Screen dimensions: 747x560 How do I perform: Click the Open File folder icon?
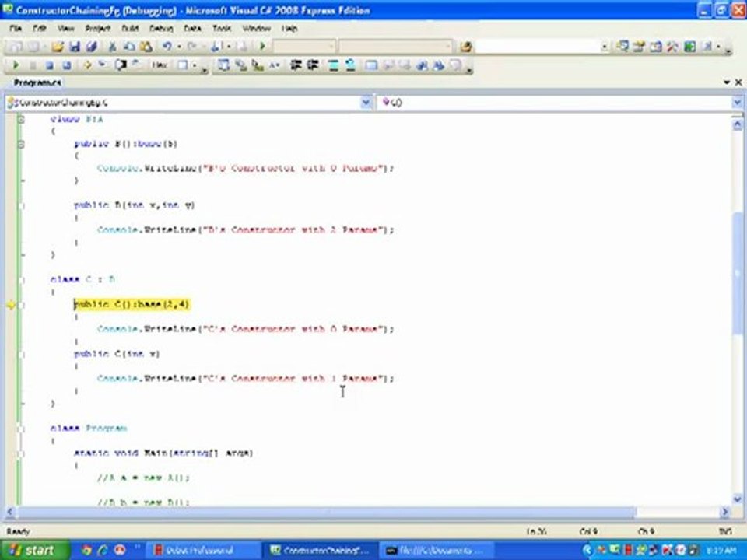[58, 47]
